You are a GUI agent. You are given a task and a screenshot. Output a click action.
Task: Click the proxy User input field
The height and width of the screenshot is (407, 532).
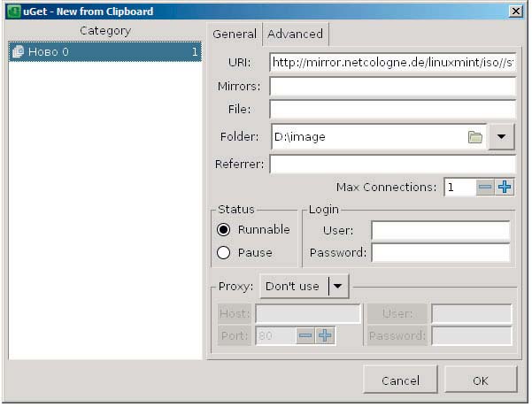tap(472, 313)
